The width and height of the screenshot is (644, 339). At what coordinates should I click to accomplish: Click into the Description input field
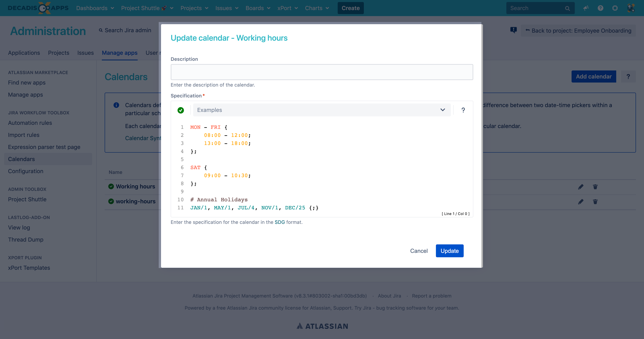pyautogui.click(x=322, y=72)
